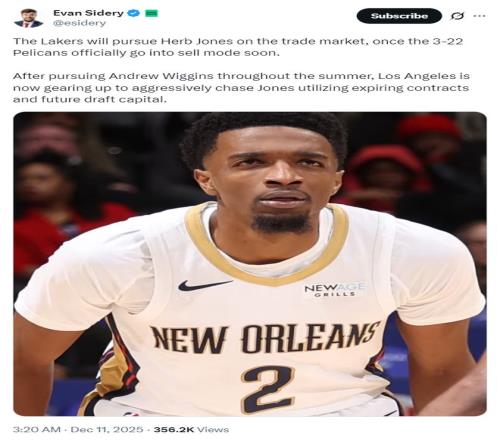500x440 pixels.
Task: Click the paragraph mentioning Andrew Wiggins
Action: click(x=241, y=88)
